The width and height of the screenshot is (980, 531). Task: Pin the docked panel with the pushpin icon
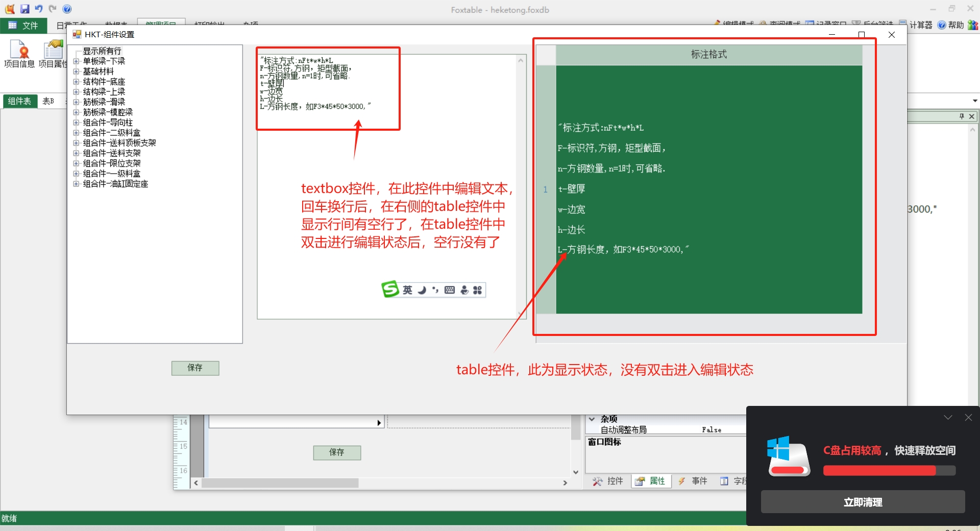[962, 116]
